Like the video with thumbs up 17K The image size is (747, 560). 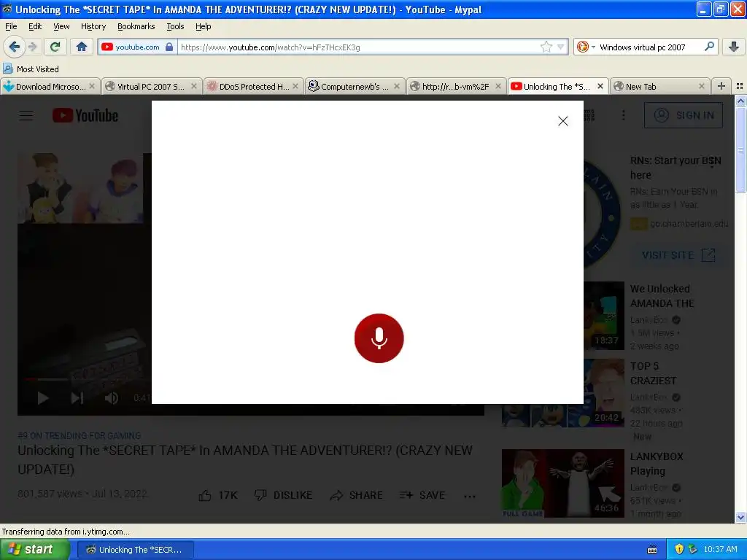click(x=218, y=495)
